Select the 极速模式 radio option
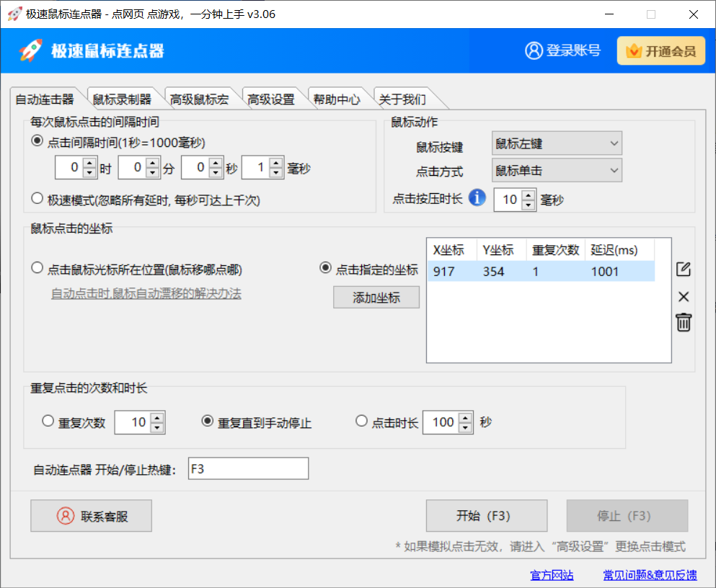716x588 pixels. point(37,197)
